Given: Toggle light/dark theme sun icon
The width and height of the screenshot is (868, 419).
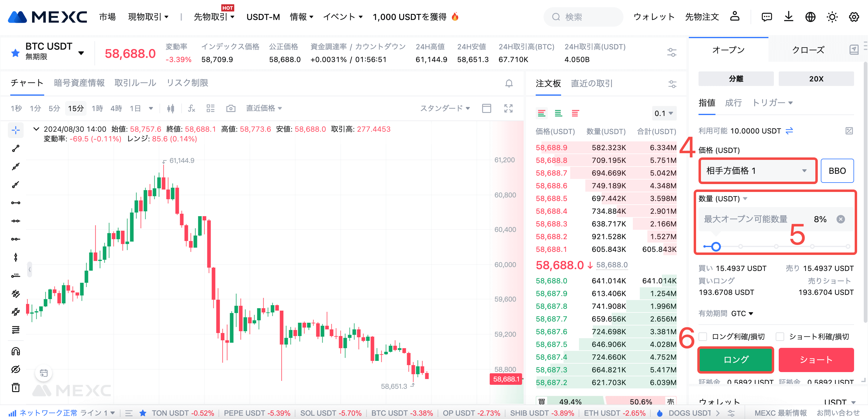Looking at the screenshot, I should click(x=832, y=17).
